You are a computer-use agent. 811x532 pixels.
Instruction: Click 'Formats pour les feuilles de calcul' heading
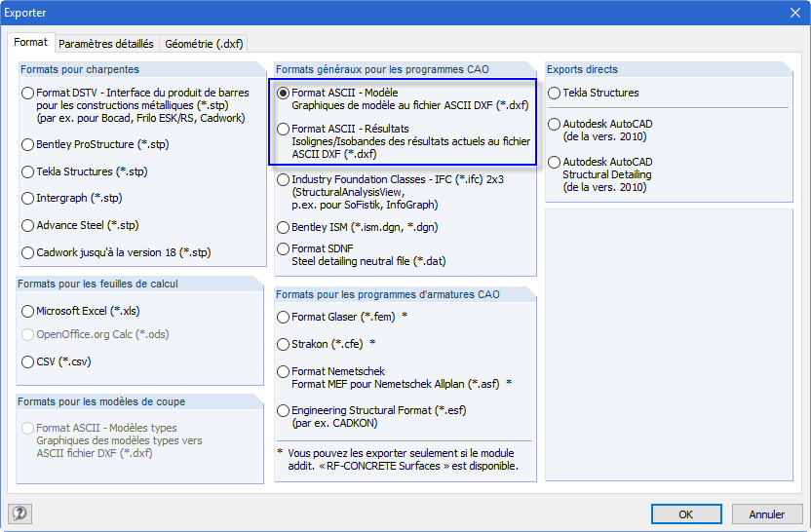click(97, 284)
